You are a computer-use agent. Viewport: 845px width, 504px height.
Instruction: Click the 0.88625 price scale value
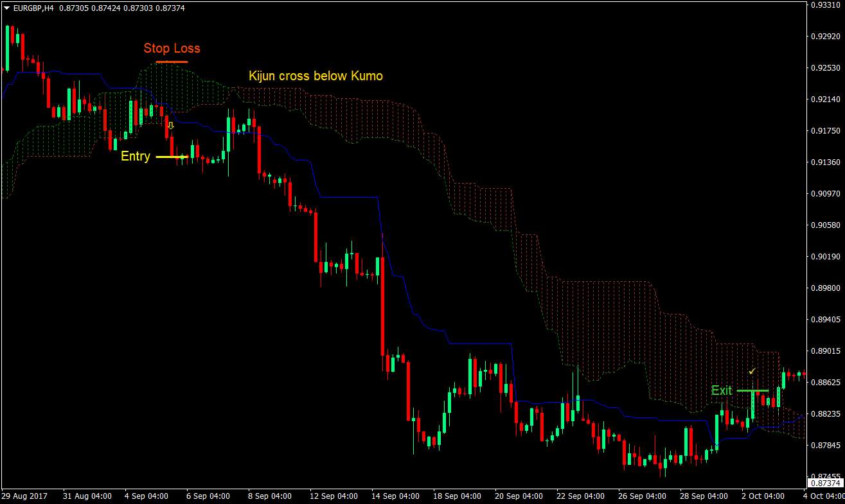pos(827,383)
